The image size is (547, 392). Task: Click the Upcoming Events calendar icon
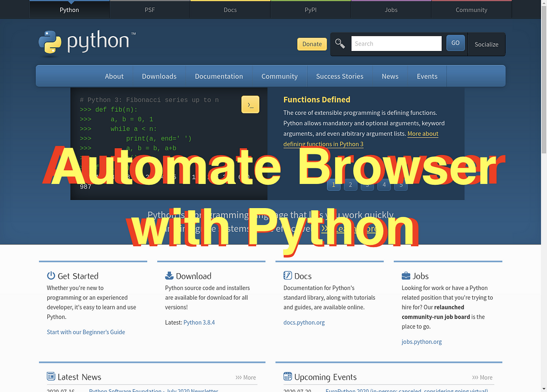[x=288, y=377]
